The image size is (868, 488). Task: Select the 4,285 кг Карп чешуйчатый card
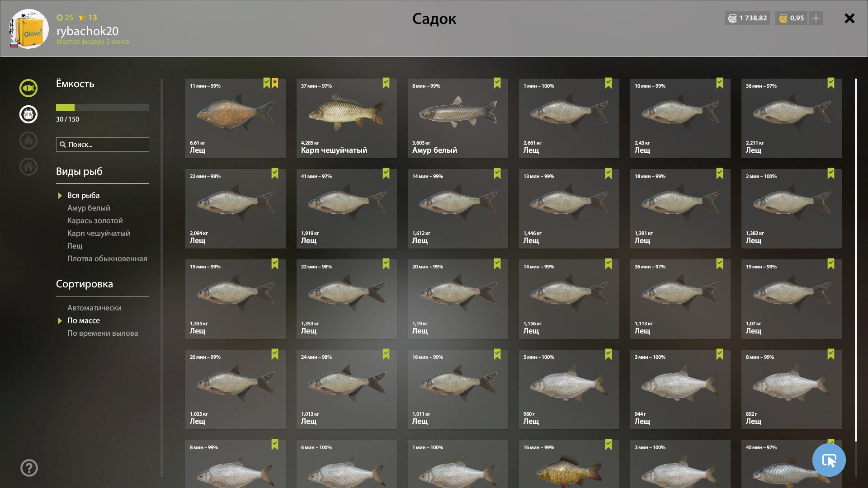(347, 118)
